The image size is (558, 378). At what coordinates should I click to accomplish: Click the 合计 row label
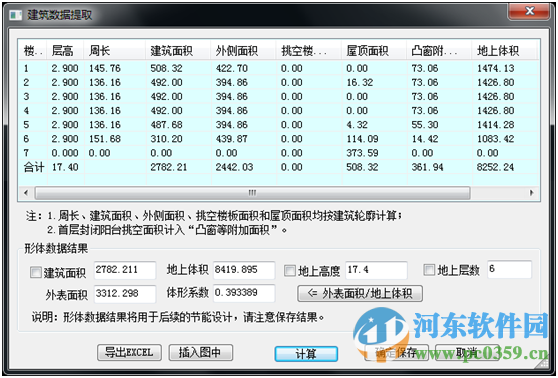tap(34, 167)
